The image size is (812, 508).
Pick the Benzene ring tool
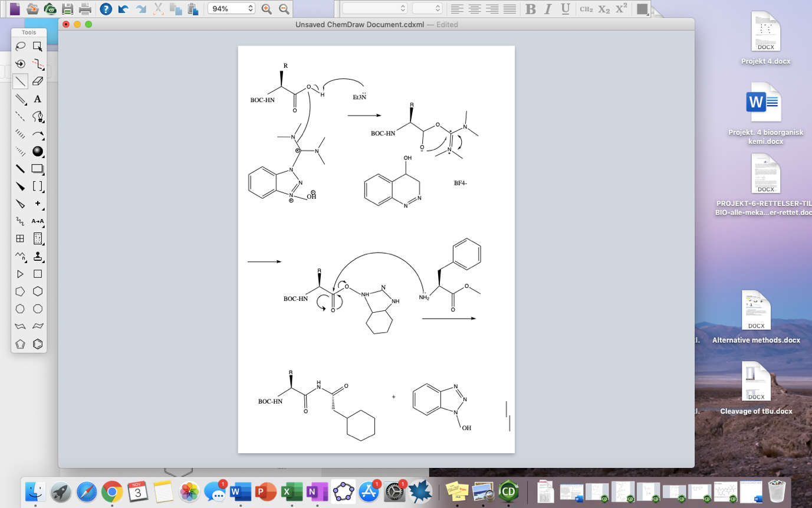pos(38,344)
